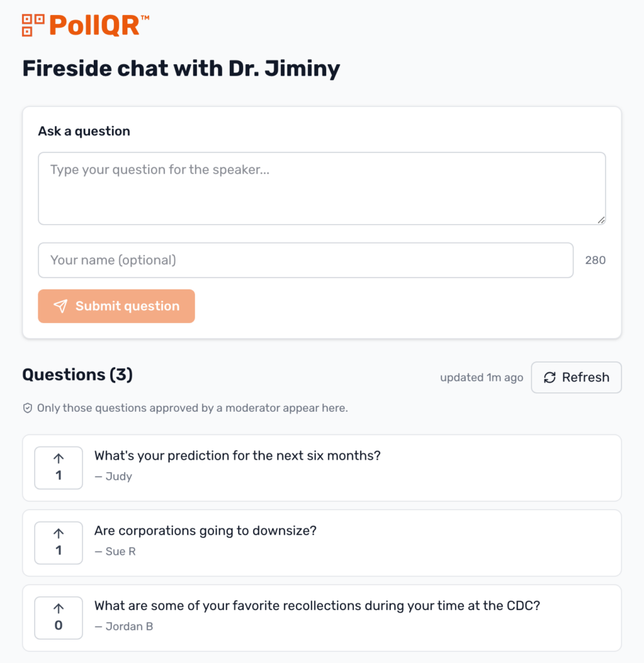Viewport: 644px width, 663px height.
Task: Upvote Judy's six-month prediction question
Action: pos(59,467)
